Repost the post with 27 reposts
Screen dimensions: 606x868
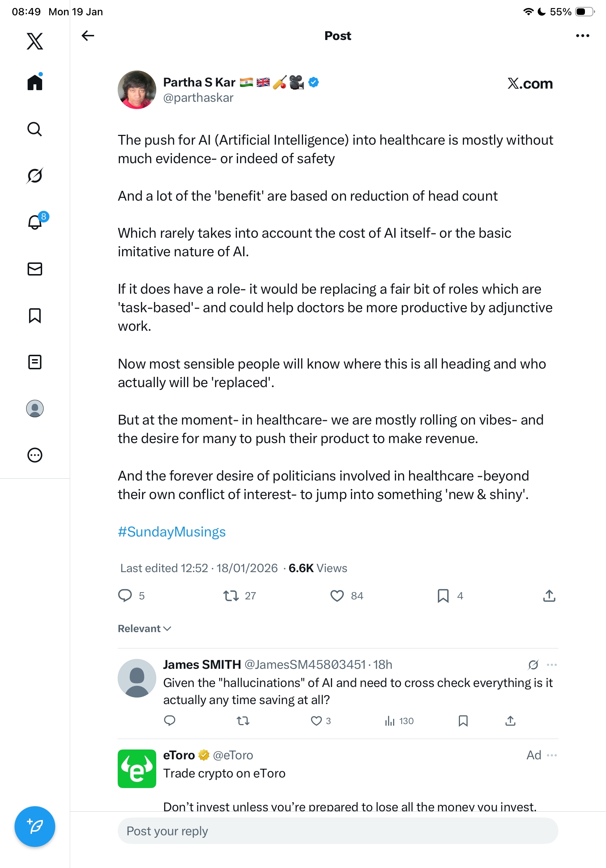point(230,596)
